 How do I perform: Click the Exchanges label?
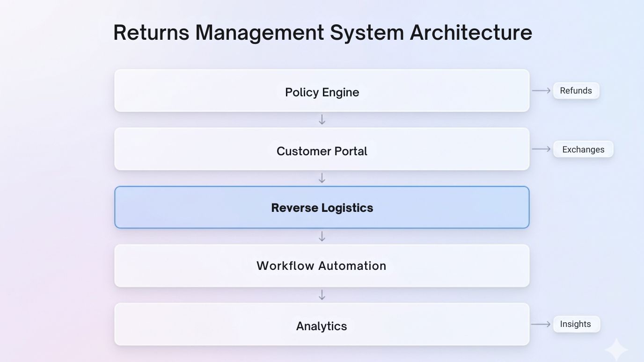(x=583, y=149)
